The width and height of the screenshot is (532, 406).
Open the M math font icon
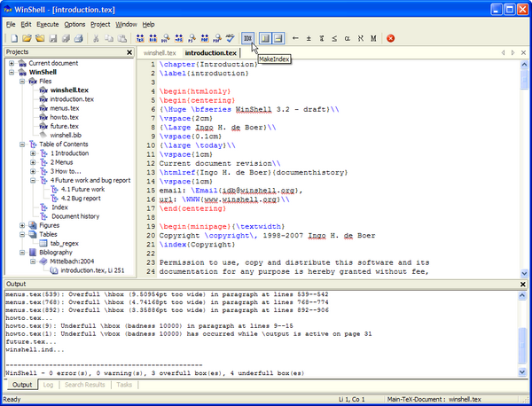click(373, 38)
